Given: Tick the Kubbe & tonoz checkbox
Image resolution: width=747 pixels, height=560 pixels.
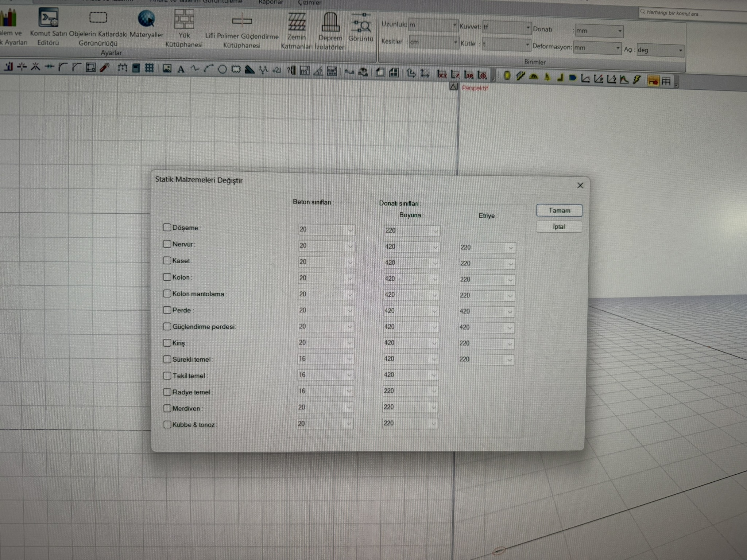Looking at the screenshot, I should [167, 424].
